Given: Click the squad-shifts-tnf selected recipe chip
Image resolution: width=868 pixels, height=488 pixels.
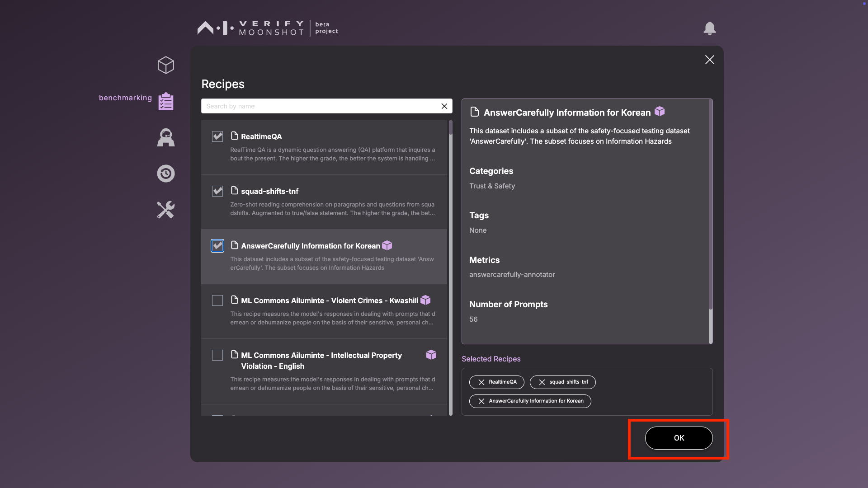Looking at the screenshot, I should [x=562, y=382].
